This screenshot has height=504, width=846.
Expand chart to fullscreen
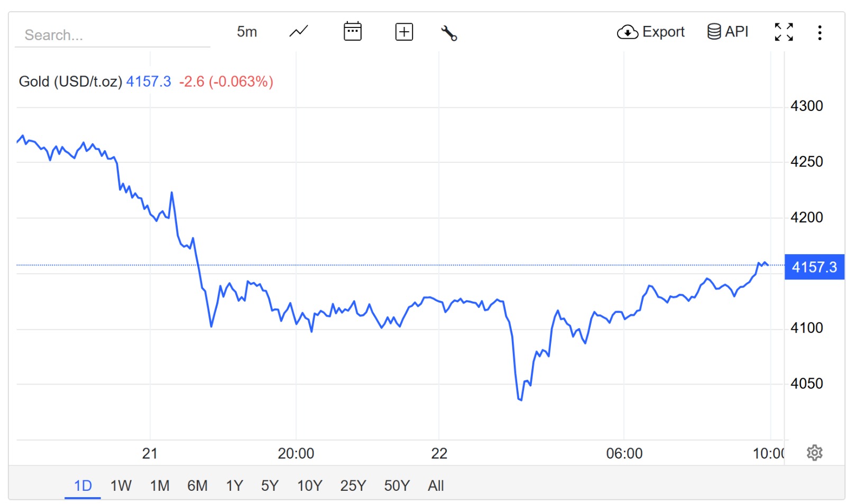[x=784, y=32]
